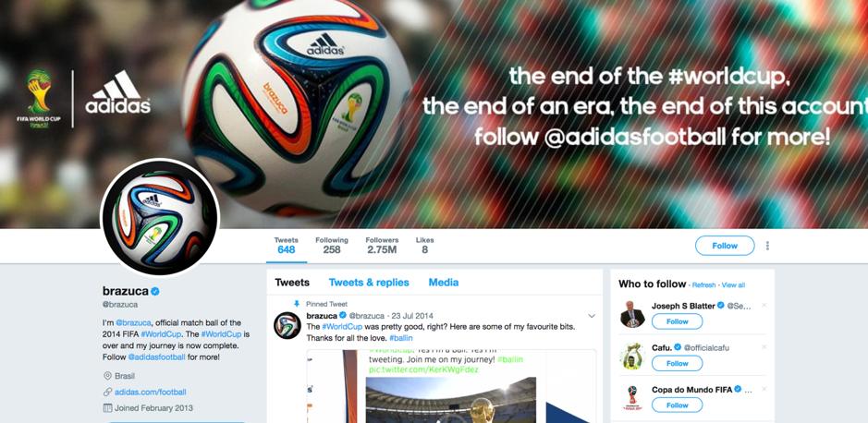Follow the brazuca account
This screenshot has width=868, height=423.
(x=725, y=246)
